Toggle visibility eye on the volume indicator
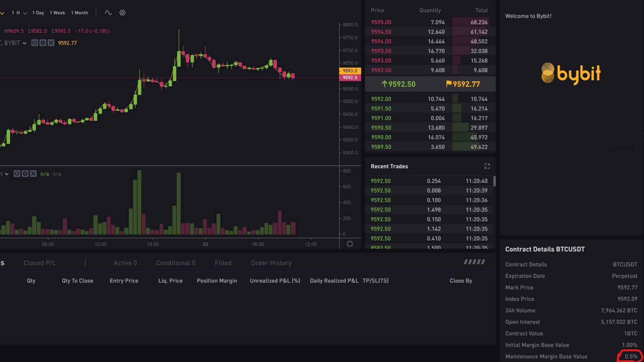This screenshot has width=644, height=362. coord(17,173)
